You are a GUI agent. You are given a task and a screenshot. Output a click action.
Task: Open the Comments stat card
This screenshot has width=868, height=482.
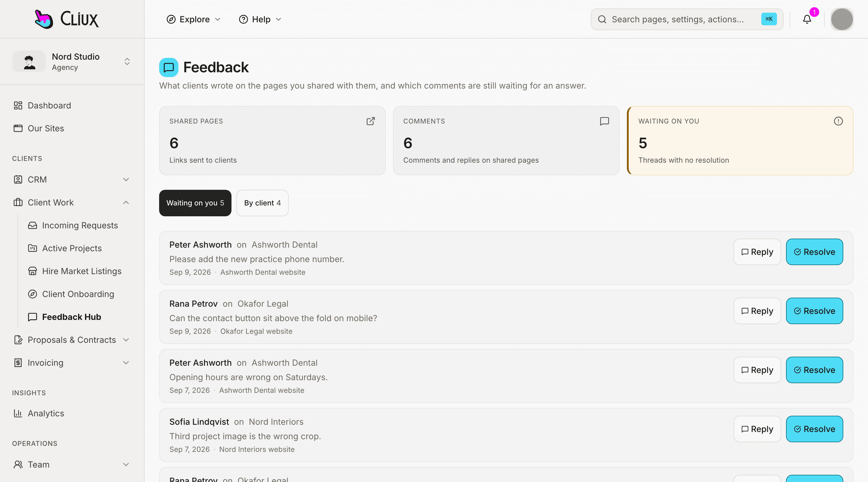pos(506,141)
